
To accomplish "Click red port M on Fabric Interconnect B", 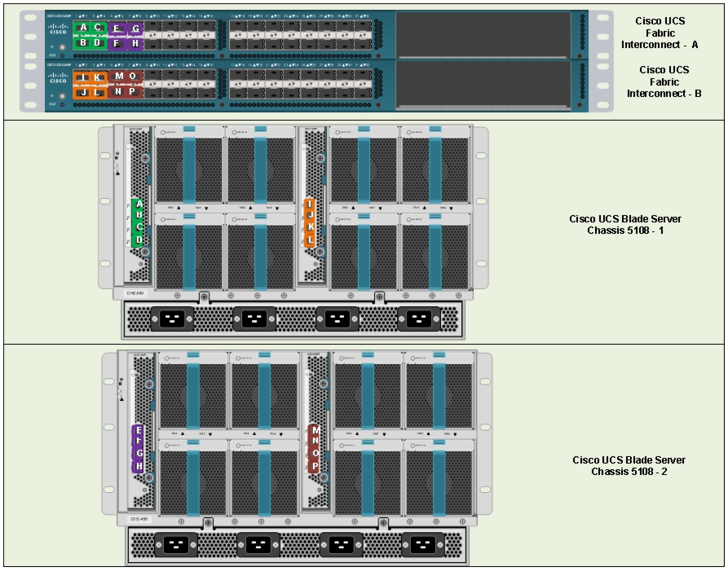I will coord(119,76).
